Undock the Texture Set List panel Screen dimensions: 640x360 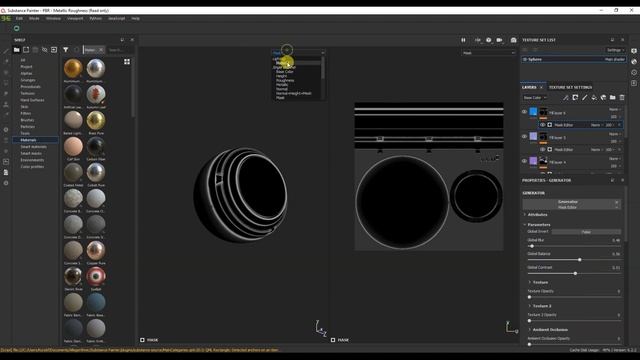(612, 40)
